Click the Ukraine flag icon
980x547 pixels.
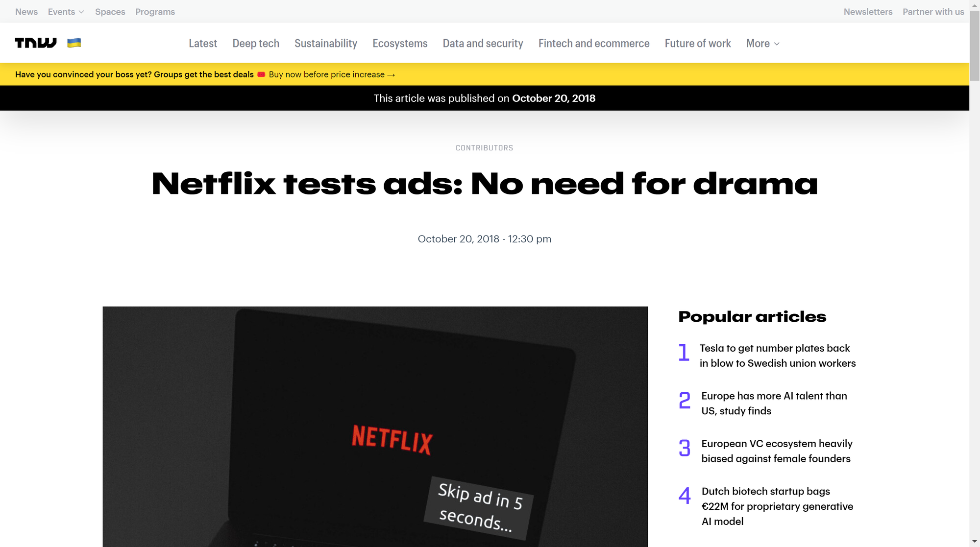[x=74, y=43]
